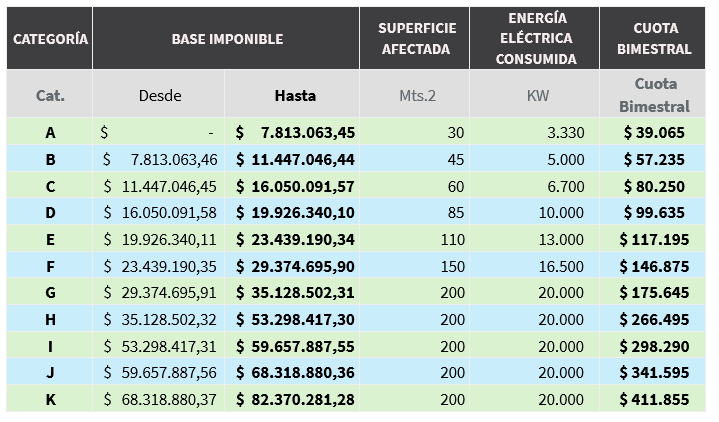Select Hasta value $ 11.447.046,44
Image resolution: width=719 pixels, height=422 pixels.
[294, 159]
